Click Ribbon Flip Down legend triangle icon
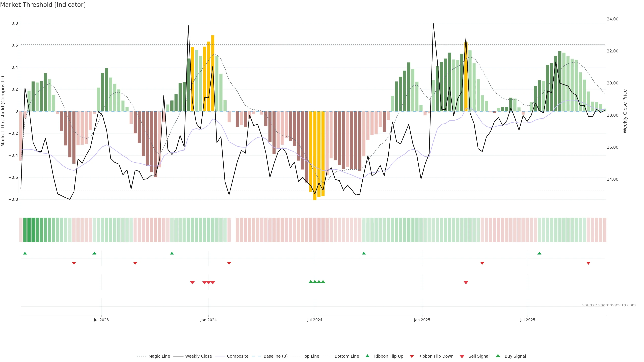The height and width of the screenshot is (362, 644). 412,356
